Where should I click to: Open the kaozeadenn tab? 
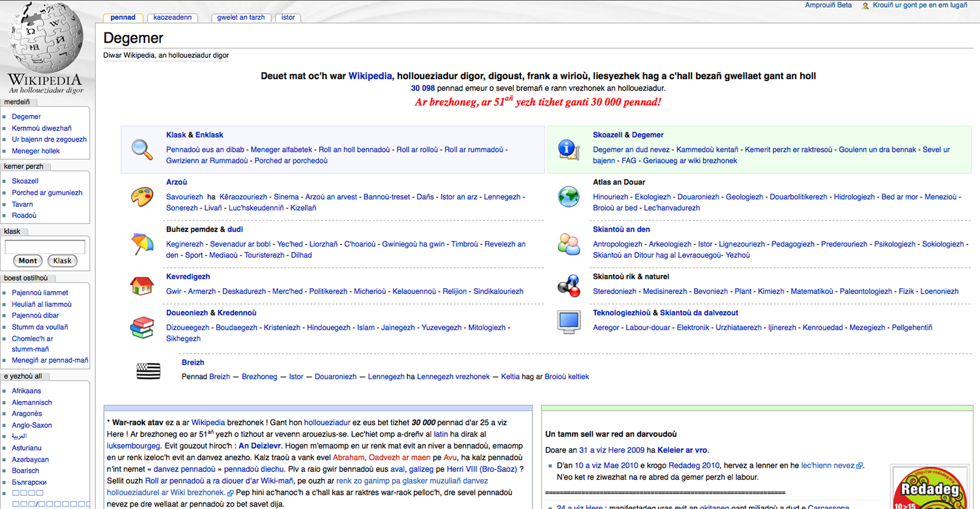(172, 18)
